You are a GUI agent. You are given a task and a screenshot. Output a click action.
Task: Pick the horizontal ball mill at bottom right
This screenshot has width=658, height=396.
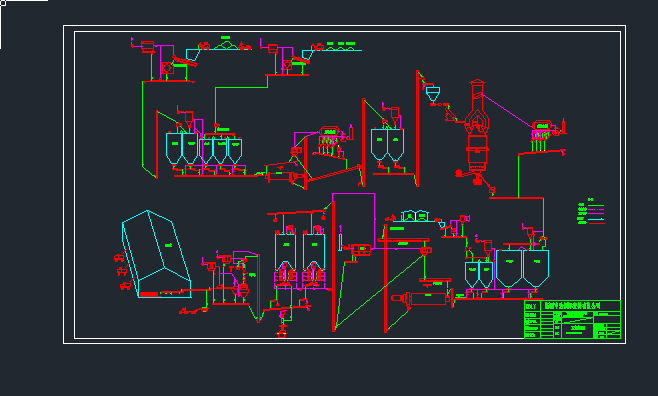pos(422,298)
